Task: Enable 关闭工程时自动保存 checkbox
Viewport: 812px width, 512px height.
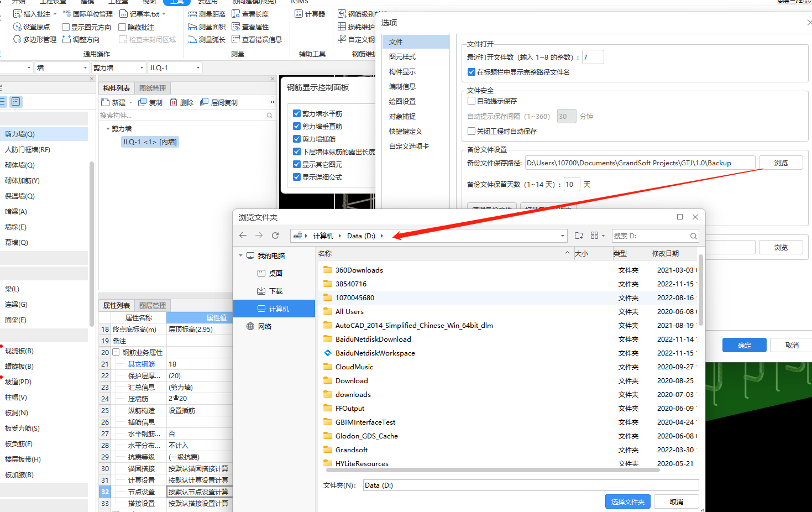Action: 472,131
